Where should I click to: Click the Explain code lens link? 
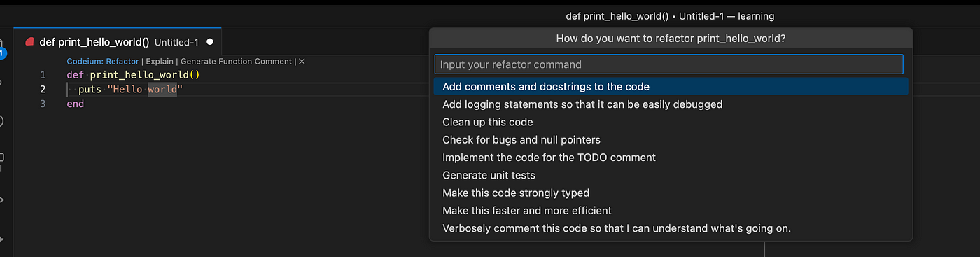pyautogui.click(x=160, y=62)
